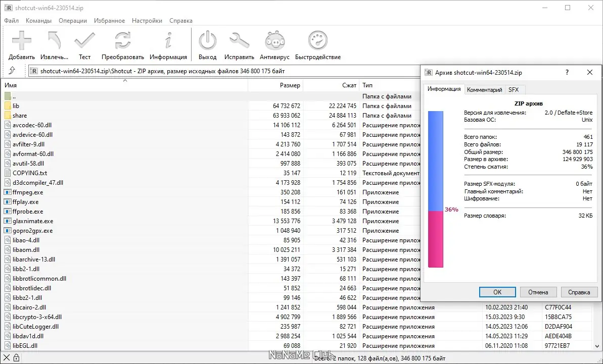Click the lock icon in status bar
The width and height of the screenshot is (603, 364).
(x=16, y=358)
